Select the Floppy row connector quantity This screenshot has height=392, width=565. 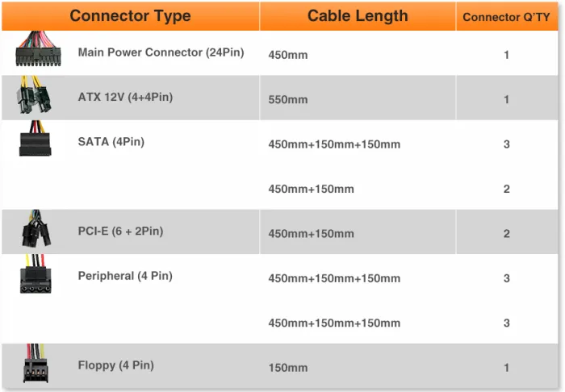(x=506, y=368)
